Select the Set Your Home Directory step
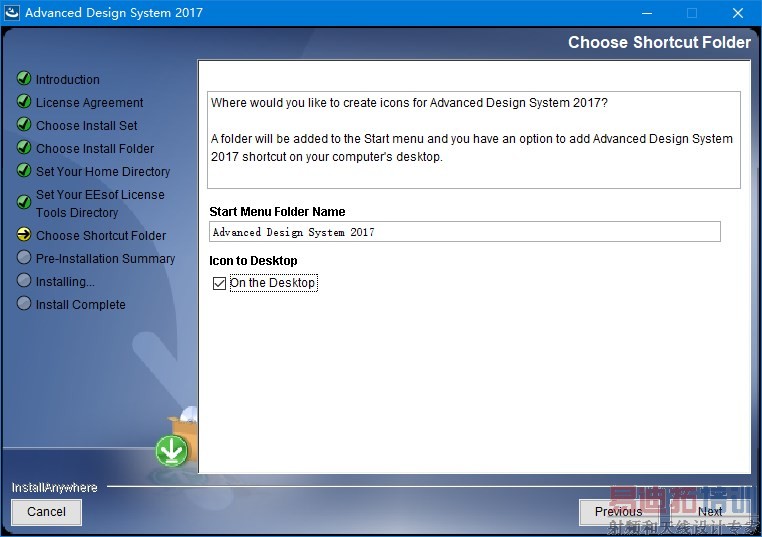762x537 pixels. [x=103, y=172]
